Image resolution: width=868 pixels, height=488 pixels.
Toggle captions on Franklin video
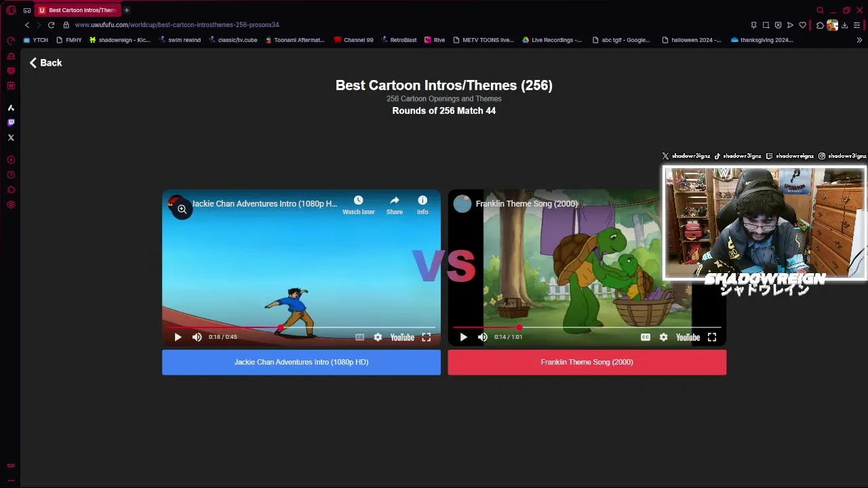coord(645,337)
